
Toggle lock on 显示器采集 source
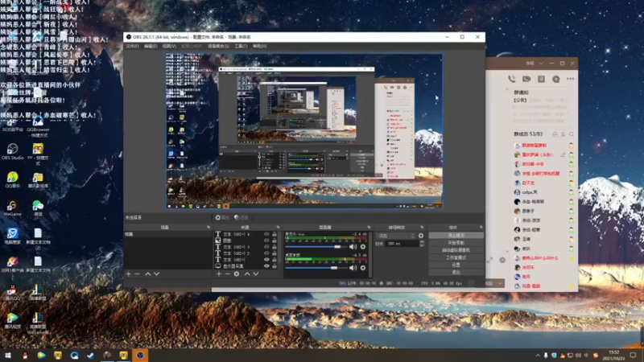pyautogui.click(x=275, y=266)
